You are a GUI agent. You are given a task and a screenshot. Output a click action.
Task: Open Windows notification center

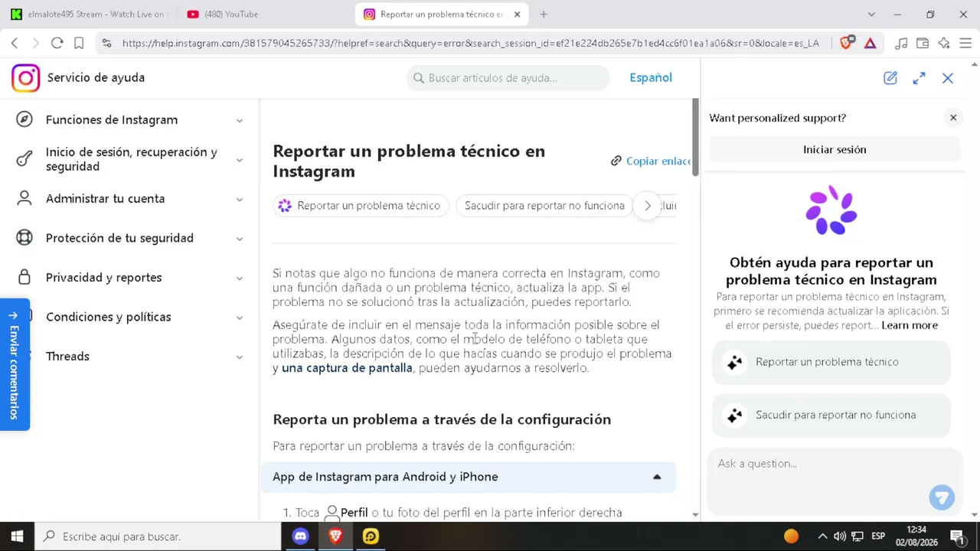tap(957, 536)
